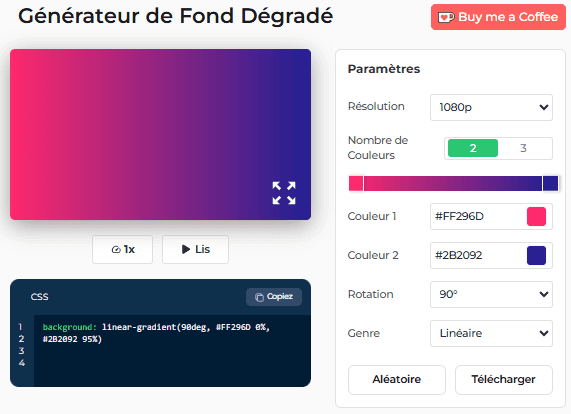Click the CSS panel label
Image resolution: width=571 pixels, height=414 pixels.
[x=39, y=297]
